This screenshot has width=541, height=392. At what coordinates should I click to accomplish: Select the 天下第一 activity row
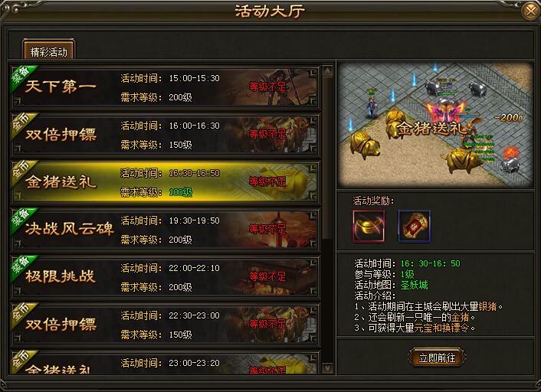click(x=165, y=87)
